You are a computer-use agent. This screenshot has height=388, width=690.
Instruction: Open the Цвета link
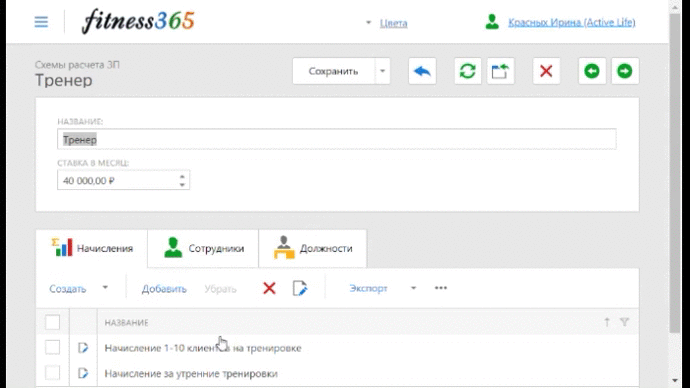pyautogui.click(x=393, y=23)
